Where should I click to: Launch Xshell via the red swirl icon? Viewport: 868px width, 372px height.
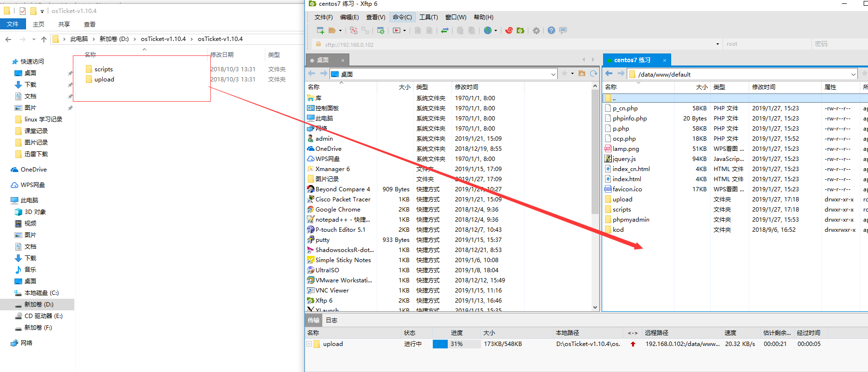point(509,30)
